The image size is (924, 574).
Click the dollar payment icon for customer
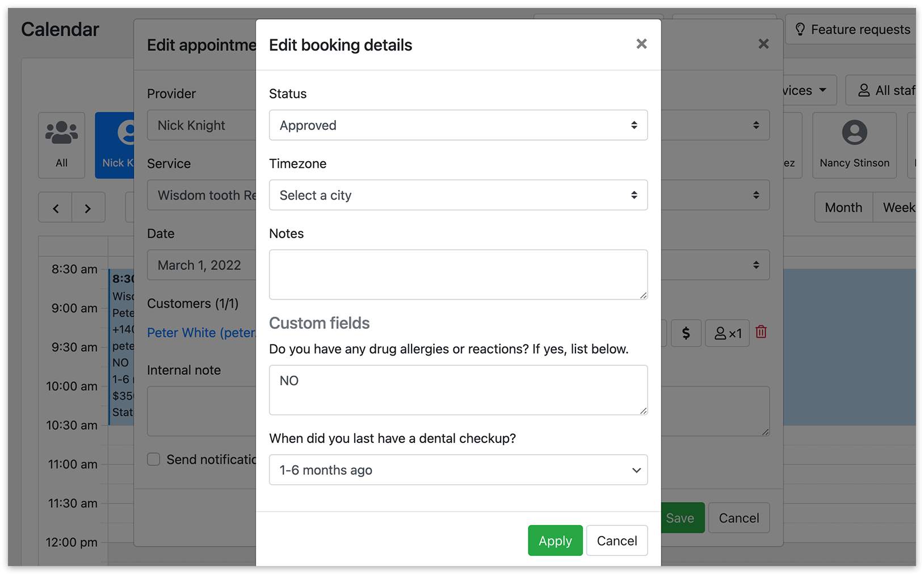point(686,333)
